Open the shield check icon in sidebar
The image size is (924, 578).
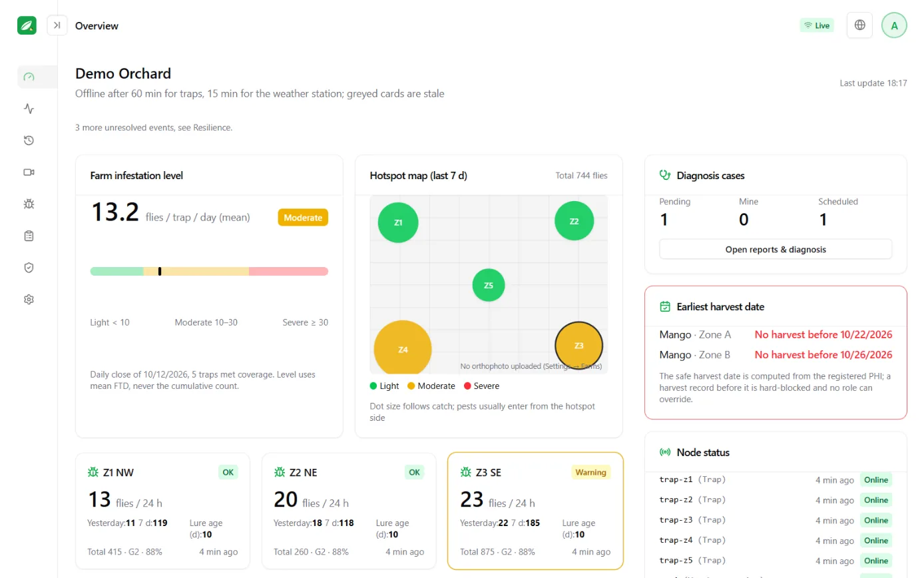pyautogui.click(x=29, y=268)
